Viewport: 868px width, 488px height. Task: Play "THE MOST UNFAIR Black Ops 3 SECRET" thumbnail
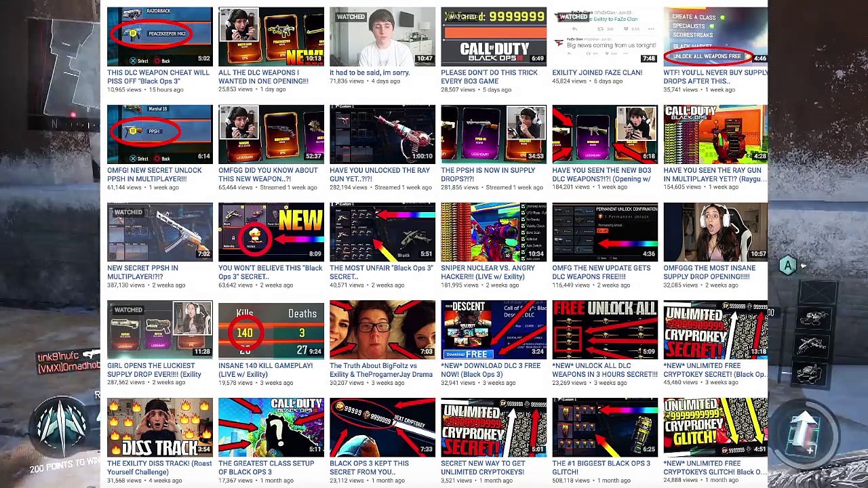[x=382, y=232]
